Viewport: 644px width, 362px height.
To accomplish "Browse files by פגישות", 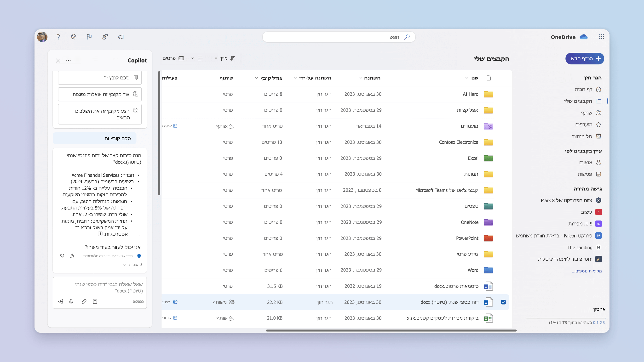I will point(589,174).
